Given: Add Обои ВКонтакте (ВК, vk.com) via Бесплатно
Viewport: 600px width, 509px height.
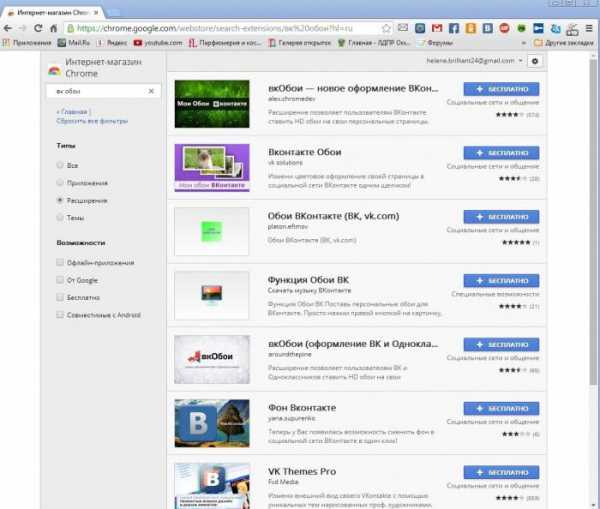Looking at the screenshot, I should pyautogui.click(x=501, y=217).
